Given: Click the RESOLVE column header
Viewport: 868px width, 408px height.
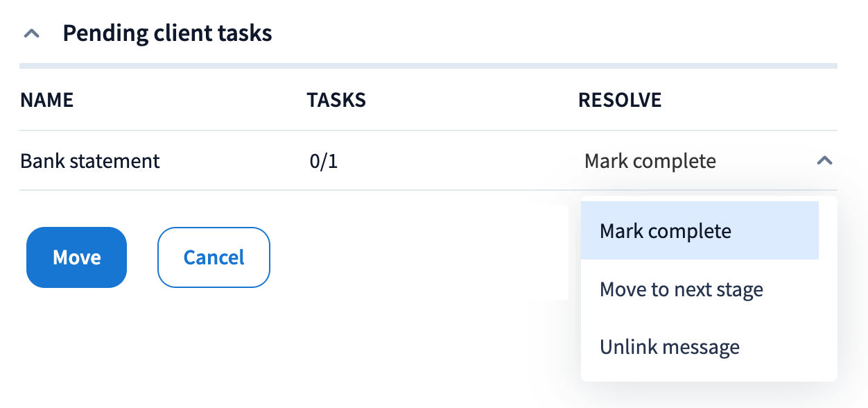Looking at the screenshot, I should tap(620, 100).
